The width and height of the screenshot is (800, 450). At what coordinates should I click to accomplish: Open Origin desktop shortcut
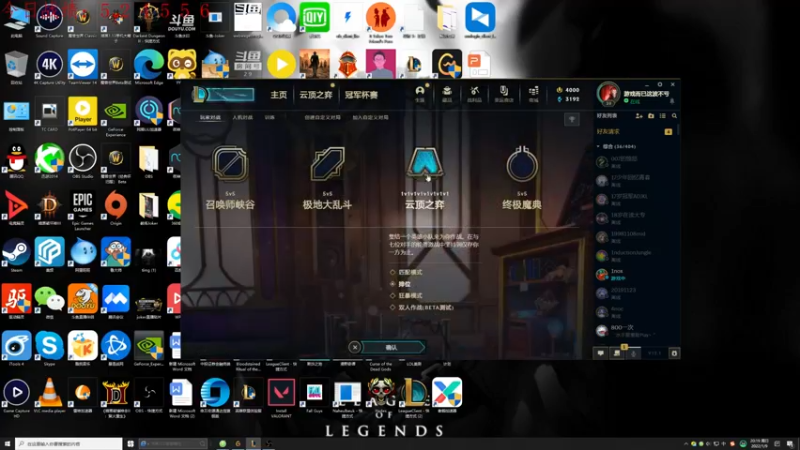116,208
